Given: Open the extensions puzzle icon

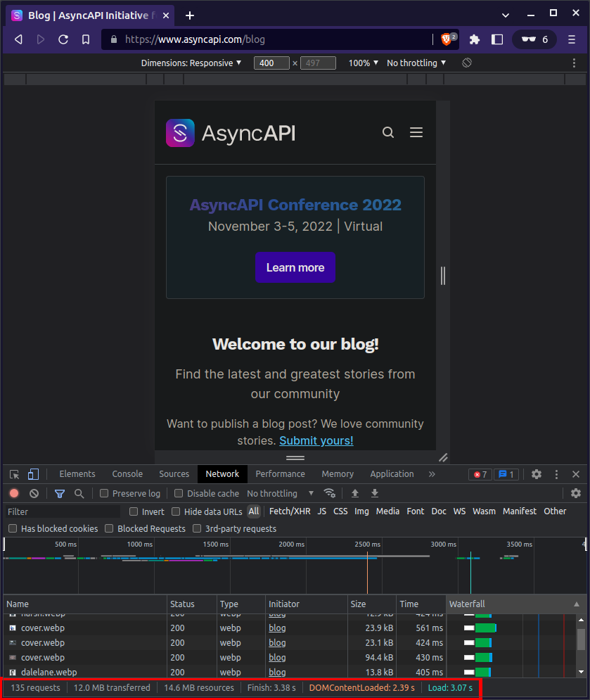Looking at the screenshot, I should tap(475, 39).
